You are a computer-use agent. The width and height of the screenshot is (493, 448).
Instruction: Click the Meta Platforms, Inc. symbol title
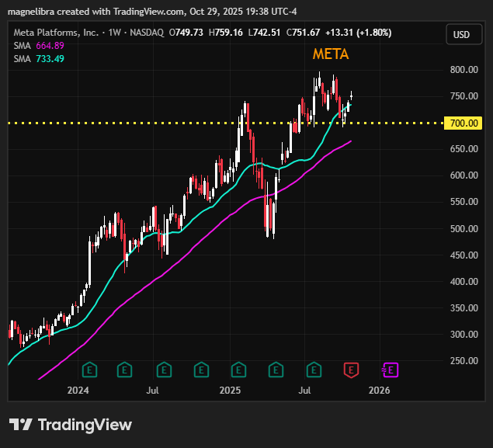point(56,33)
